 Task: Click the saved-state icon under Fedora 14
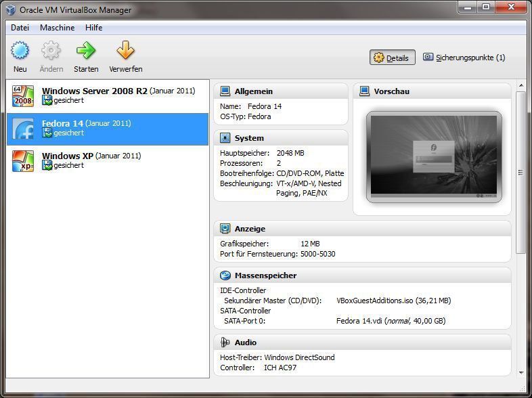(47, 133)
